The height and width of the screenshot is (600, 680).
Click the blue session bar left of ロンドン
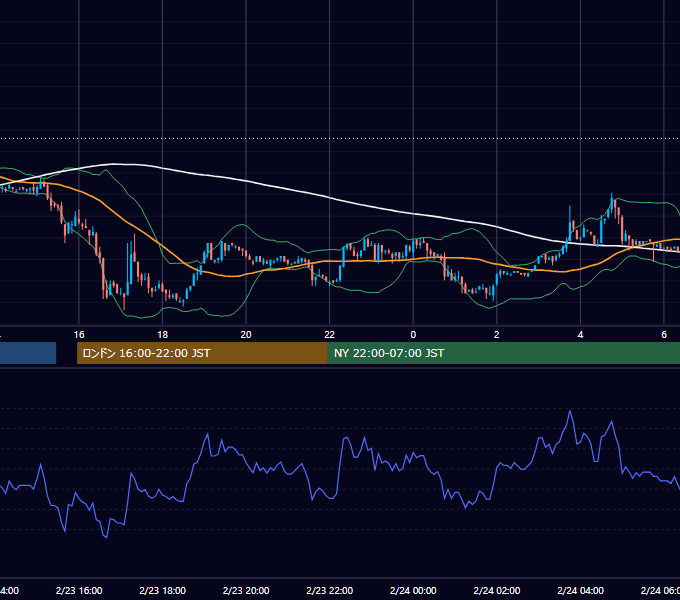pos(28,353)
